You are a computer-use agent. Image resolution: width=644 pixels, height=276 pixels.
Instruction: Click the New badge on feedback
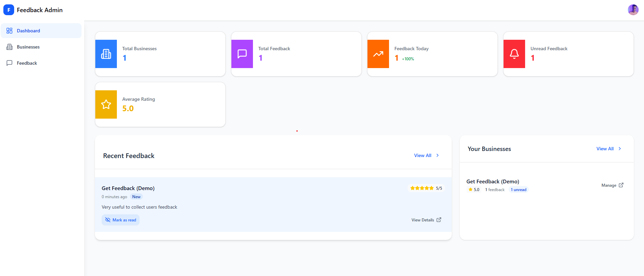coord(136,197)
